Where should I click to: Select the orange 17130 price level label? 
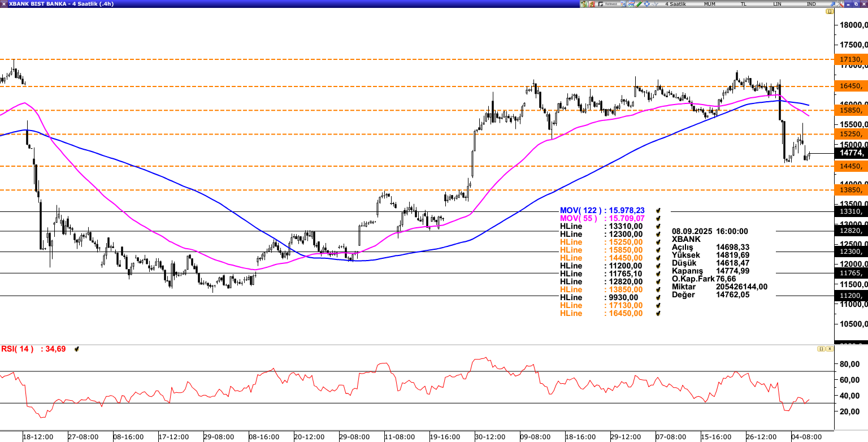[x=850, y=59]
